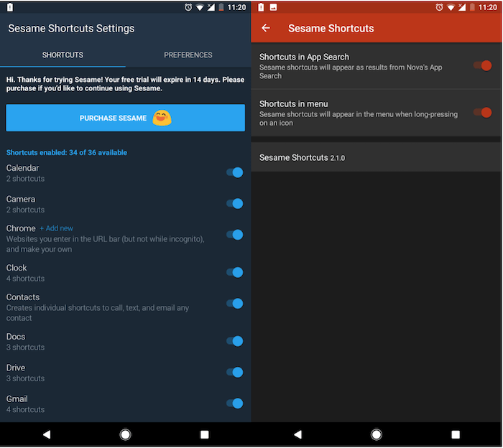
Task: Tap the alarm clock icon in right status bar
Action: (x=439, y=7)
